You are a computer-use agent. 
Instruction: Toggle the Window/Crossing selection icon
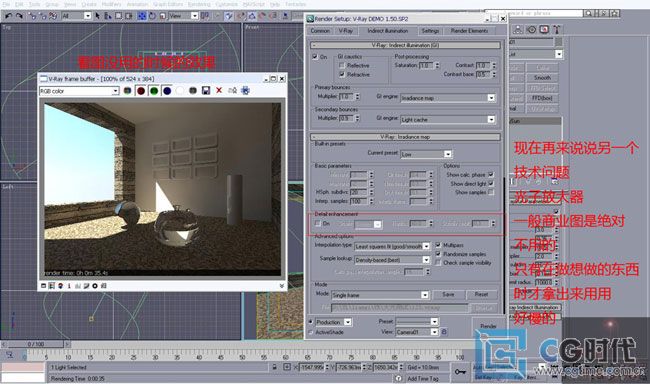coord(129,16)
